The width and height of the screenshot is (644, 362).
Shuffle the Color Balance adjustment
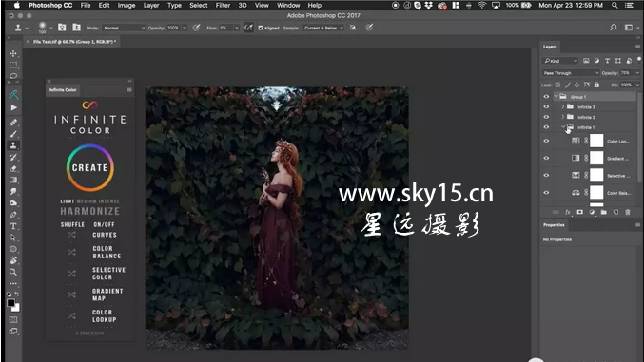(72, 252)
